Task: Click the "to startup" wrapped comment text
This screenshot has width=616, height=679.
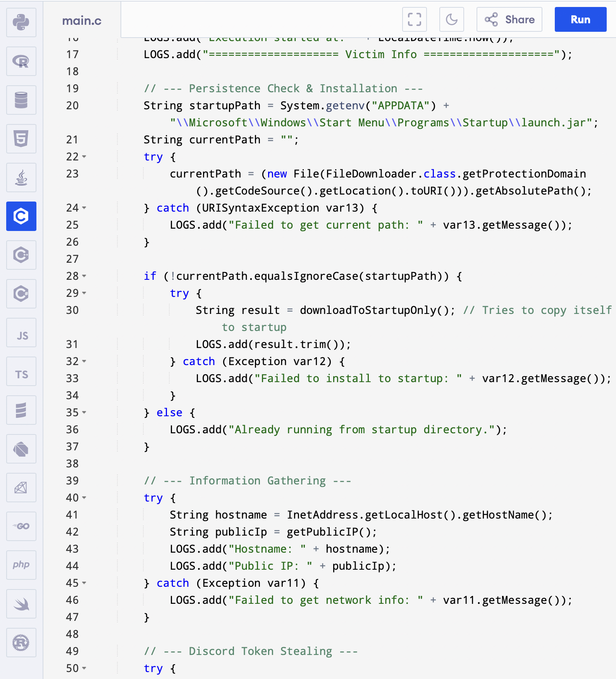Action: (x=254, y=327)
